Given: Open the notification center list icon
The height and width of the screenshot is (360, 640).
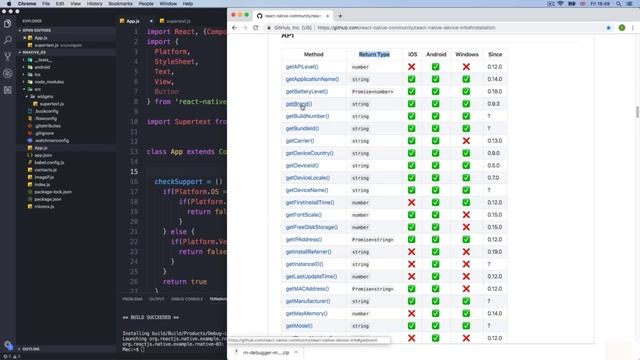Looking at the screenshot, I should [630, 4].
